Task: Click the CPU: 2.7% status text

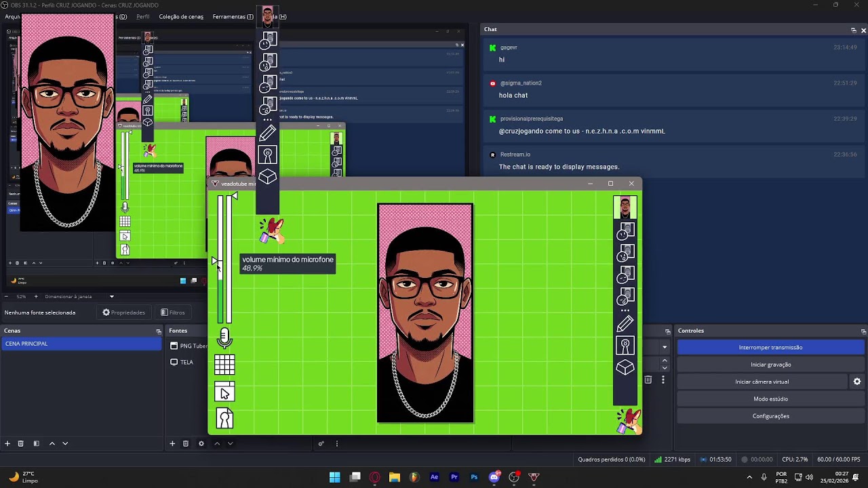Action: (795, 460)
